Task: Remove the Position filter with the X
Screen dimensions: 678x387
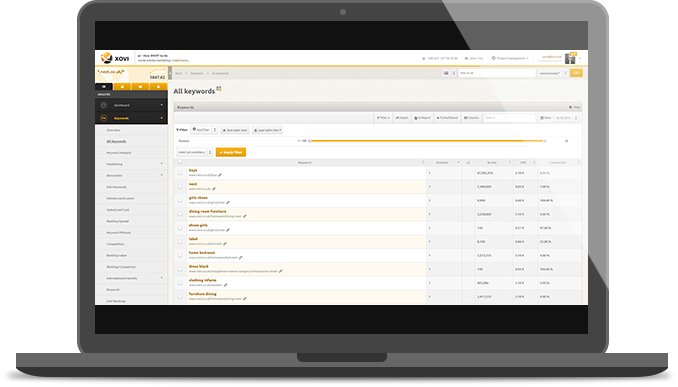Action: (566, 141)
